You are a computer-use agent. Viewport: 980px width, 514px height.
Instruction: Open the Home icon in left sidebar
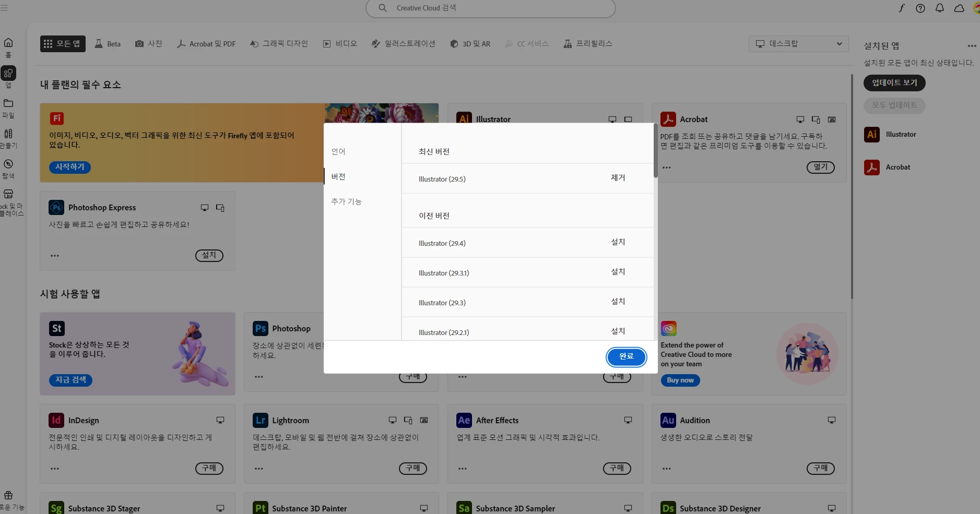coord(8,43)
